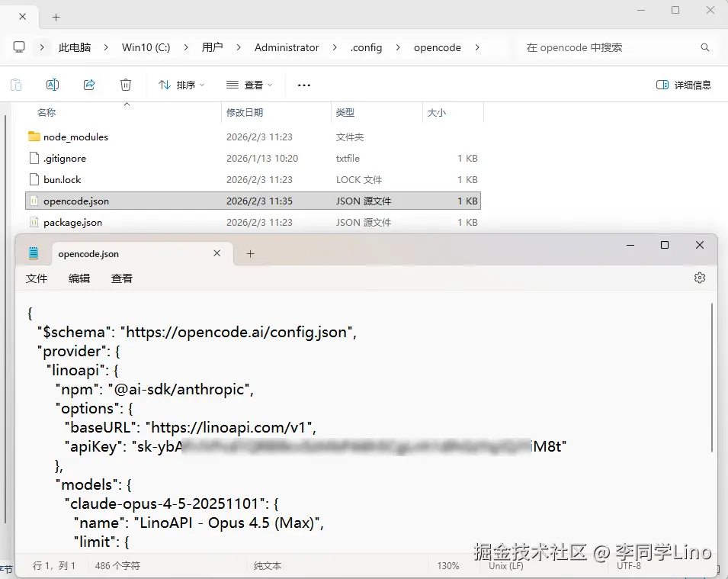Click the 行 1, 列 1 cursor position indicator
728x579 pixels.
pos(54,566)
